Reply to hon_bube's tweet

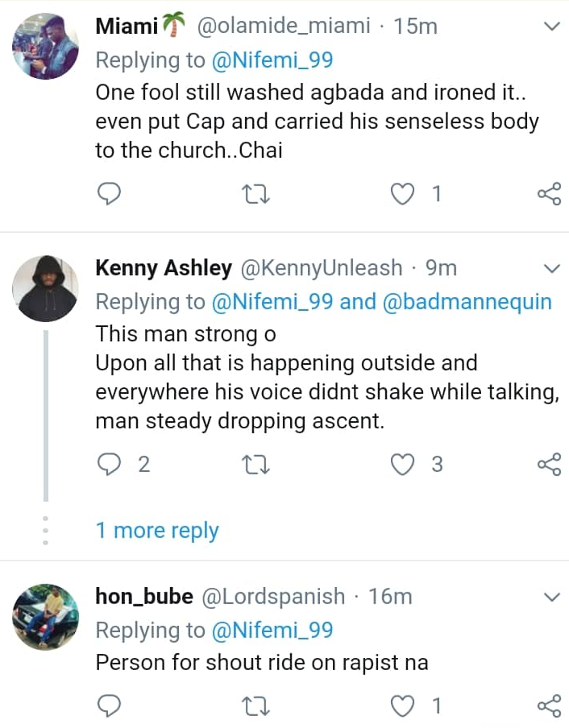pyautogui.click(x=109, y=706)
